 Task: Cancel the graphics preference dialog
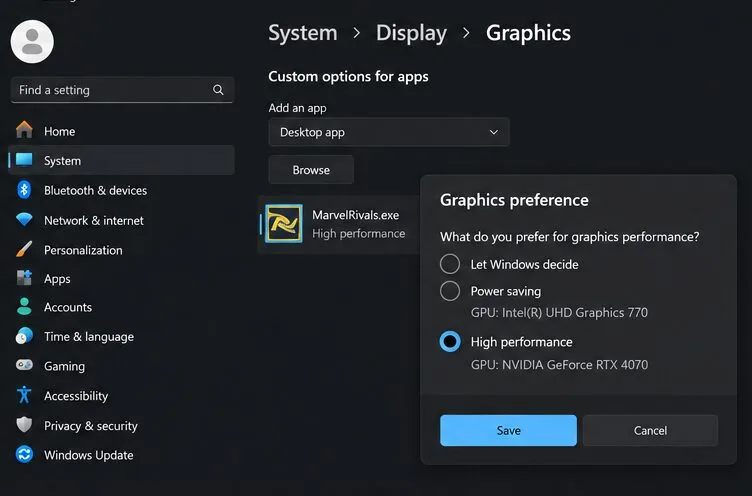[650, 430]
